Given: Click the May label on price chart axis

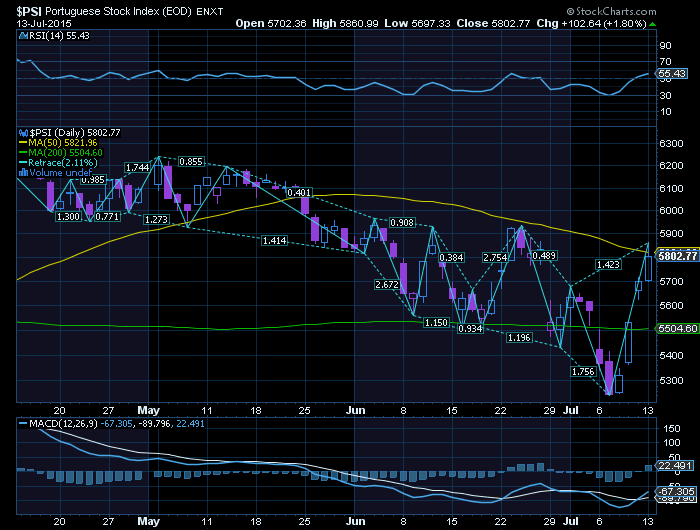Looking at the screenshot, I should click(x=148, y=410).
